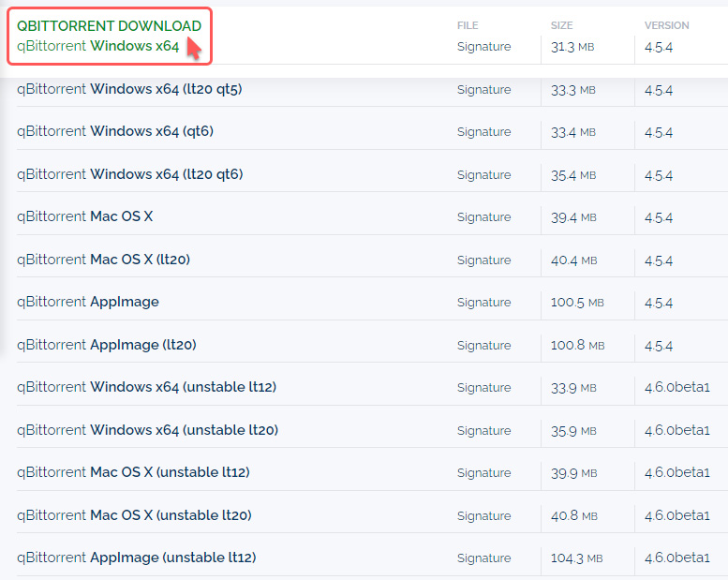Open Signature for AppImage (unstable lt12)

coord(483,558)
